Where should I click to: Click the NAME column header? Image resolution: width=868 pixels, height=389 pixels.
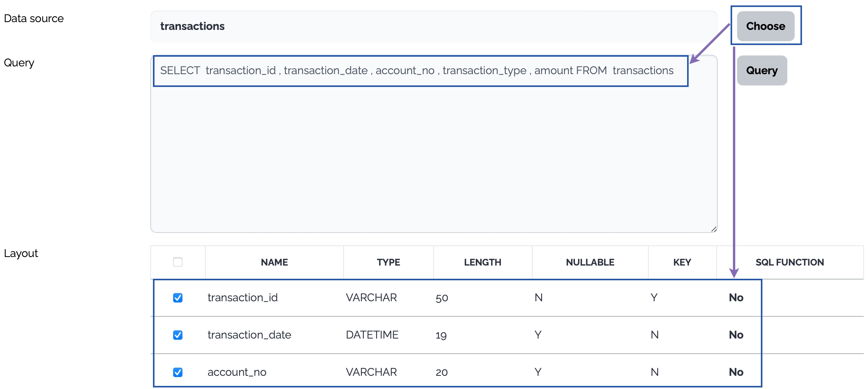click(x=274, y=262)
